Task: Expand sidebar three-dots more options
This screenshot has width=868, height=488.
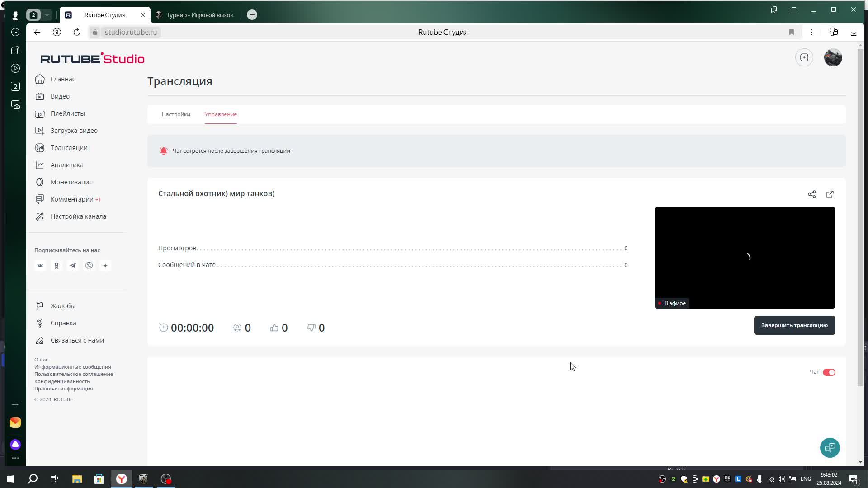Action: click(x=15, y=458)
